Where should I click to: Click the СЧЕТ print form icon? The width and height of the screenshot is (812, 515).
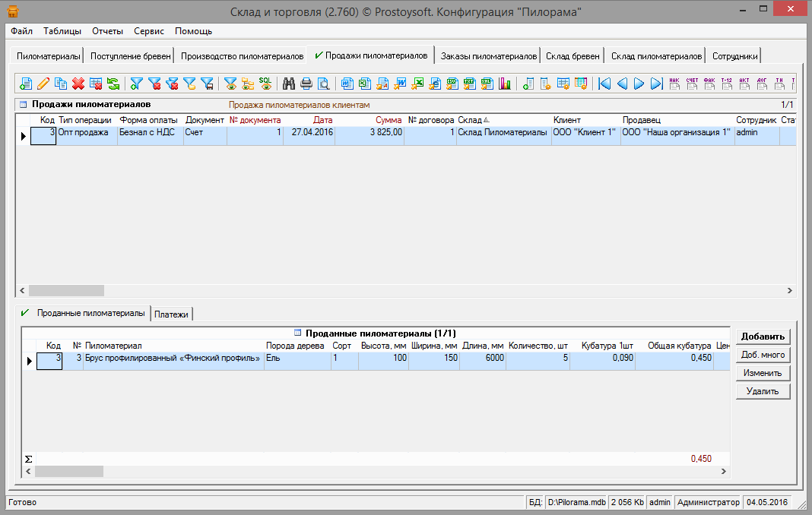692,84
